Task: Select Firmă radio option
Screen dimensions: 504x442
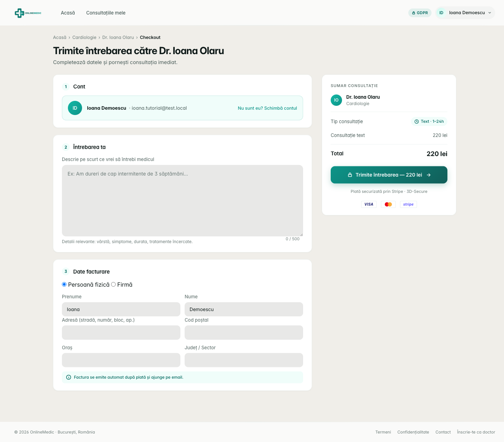Action: [x=114, y=285]
